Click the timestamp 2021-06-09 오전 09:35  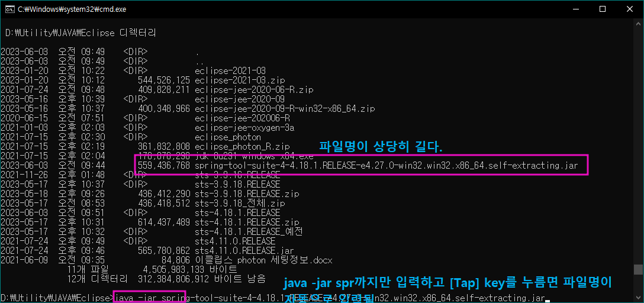tap(53, 260)
